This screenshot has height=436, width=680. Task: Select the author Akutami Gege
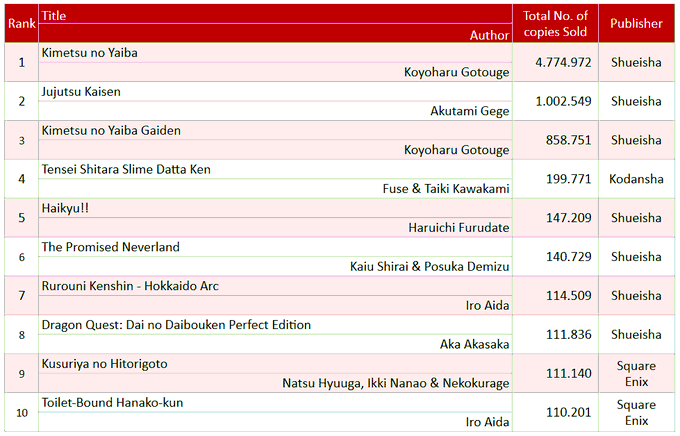click(x=470, y=111)
